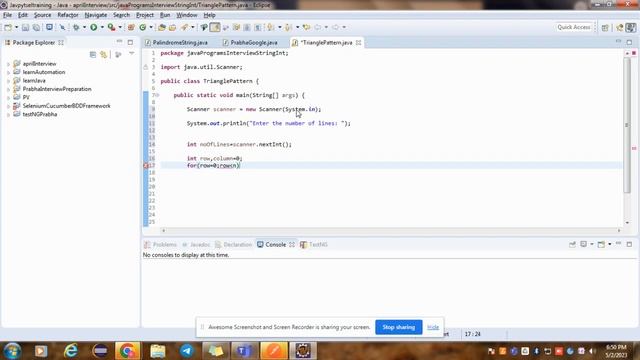Image resolution: width=640 pixels, height=360 pixels.
Task: Open Telegram from taskbar
Action: point(187,351)
